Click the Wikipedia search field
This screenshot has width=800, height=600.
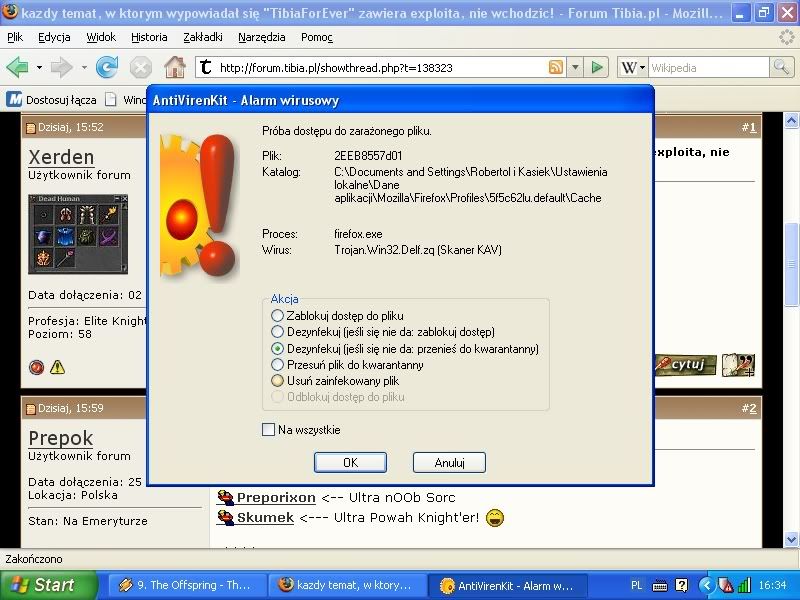[x=709, y=67]
